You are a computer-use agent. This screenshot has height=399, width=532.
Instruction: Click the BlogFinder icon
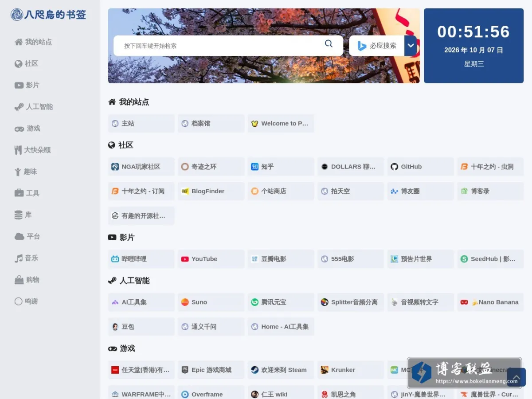185,191
